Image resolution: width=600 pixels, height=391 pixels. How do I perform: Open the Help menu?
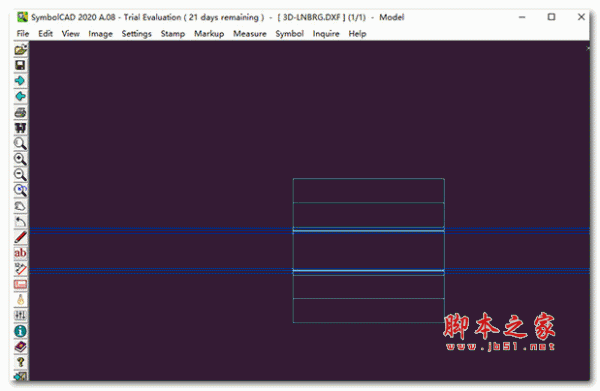coord(357,34)
